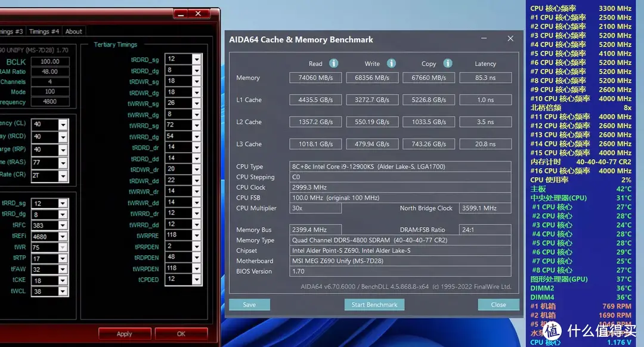
Task: Expand the tWRWR_sg dropdown showing 26
Action: (x=197, y=103)
